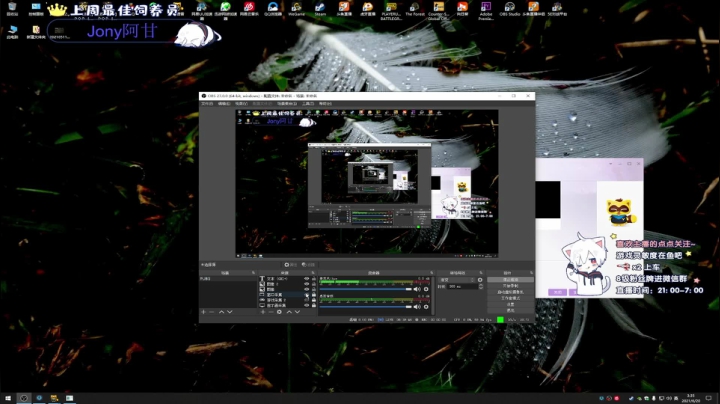This screenshot has width=720, height=404.
Task: Click the transition duration spinner arrows
Action: (x=479, y=287)
